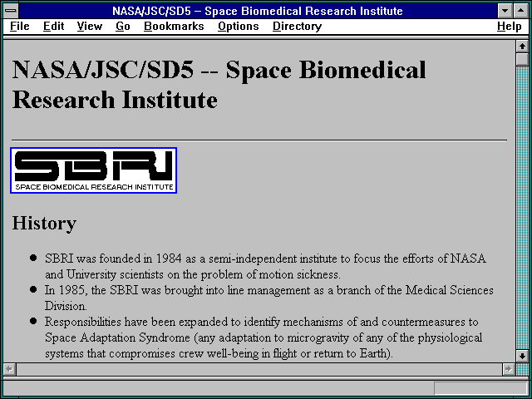Click the page title heading 'NASA/JSC/SD5'
Image resolution: width=532 pixels, height=399 pixels.
click(103, 70)
